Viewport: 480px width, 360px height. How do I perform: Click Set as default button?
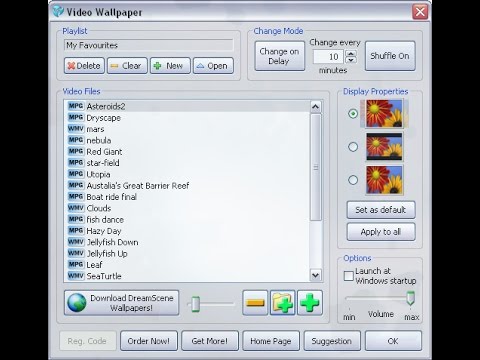click(381, 210)
